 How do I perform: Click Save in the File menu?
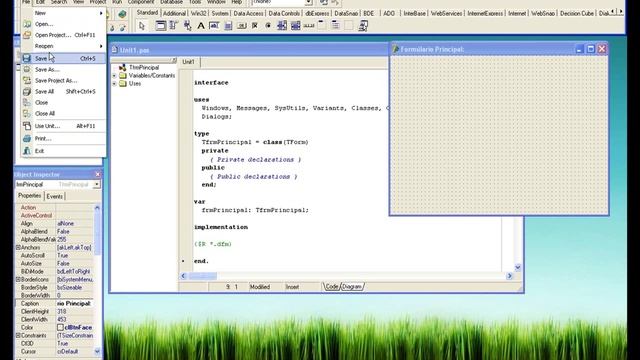64,58
